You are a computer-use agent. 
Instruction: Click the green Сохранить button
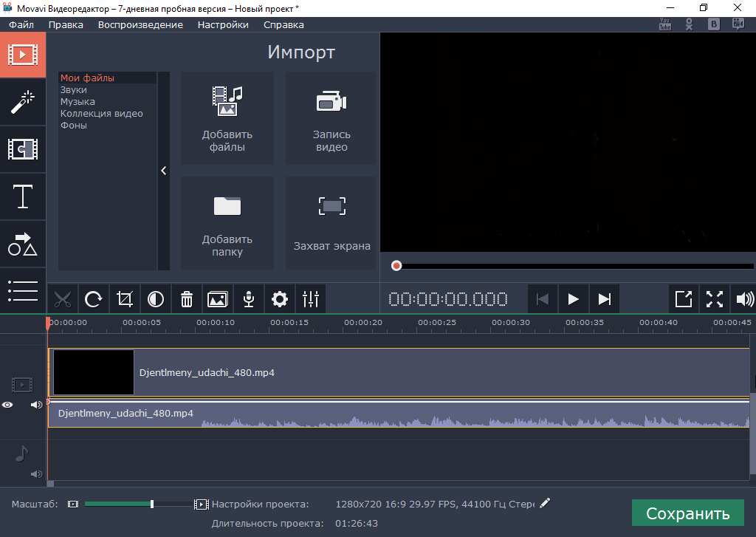[x=687, y=513]
